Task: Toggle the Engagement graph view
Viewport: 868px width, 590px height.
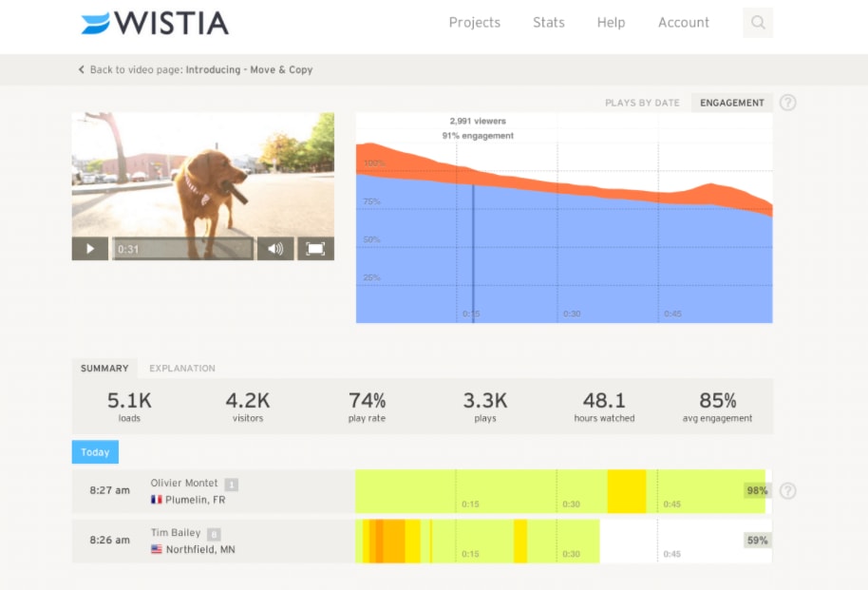Action: 731,102
